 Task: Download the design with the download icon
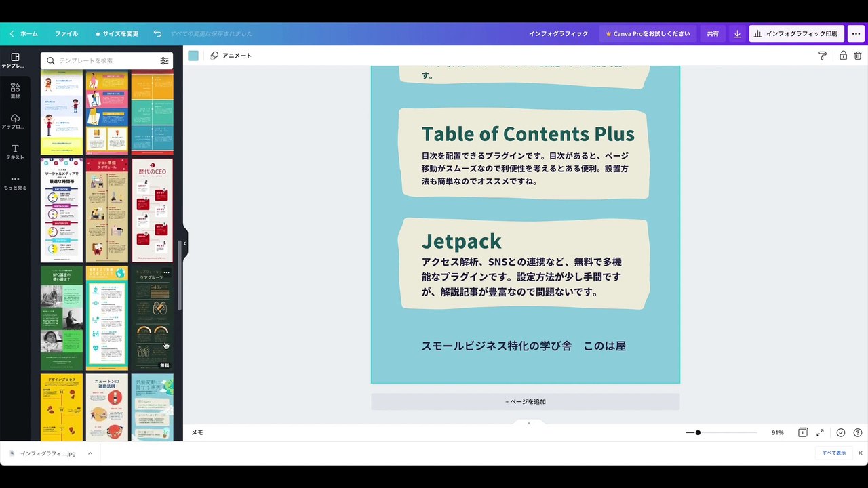coord(737,34)
